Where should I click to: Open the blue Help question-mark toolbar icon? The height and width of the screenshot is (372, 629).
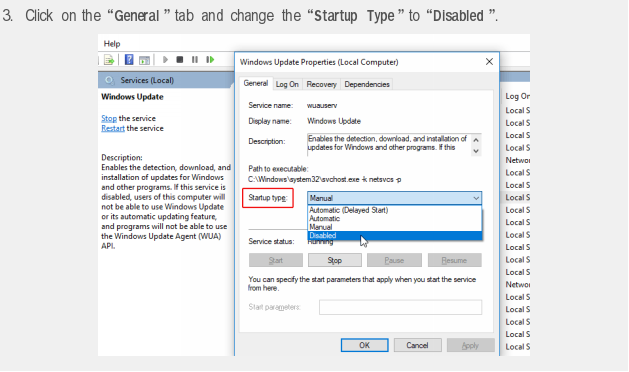click(129, 60)
